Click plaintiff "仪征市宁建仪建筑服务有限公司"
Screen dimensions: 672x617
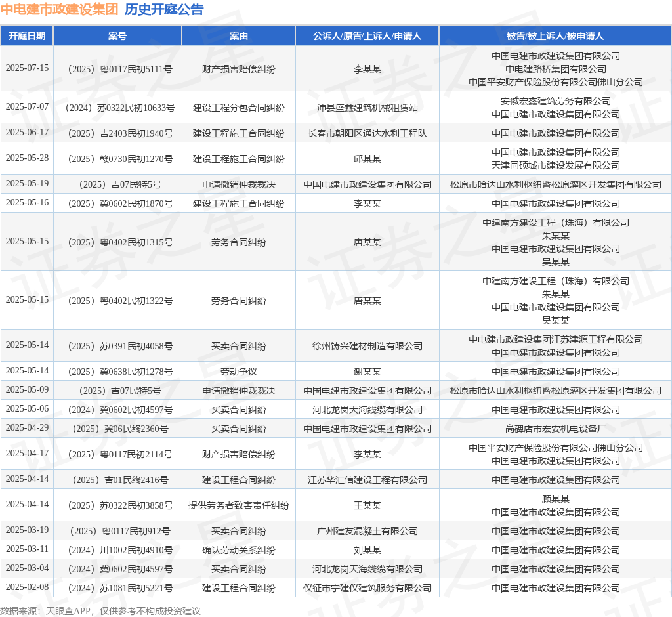[x=367, y=588]
